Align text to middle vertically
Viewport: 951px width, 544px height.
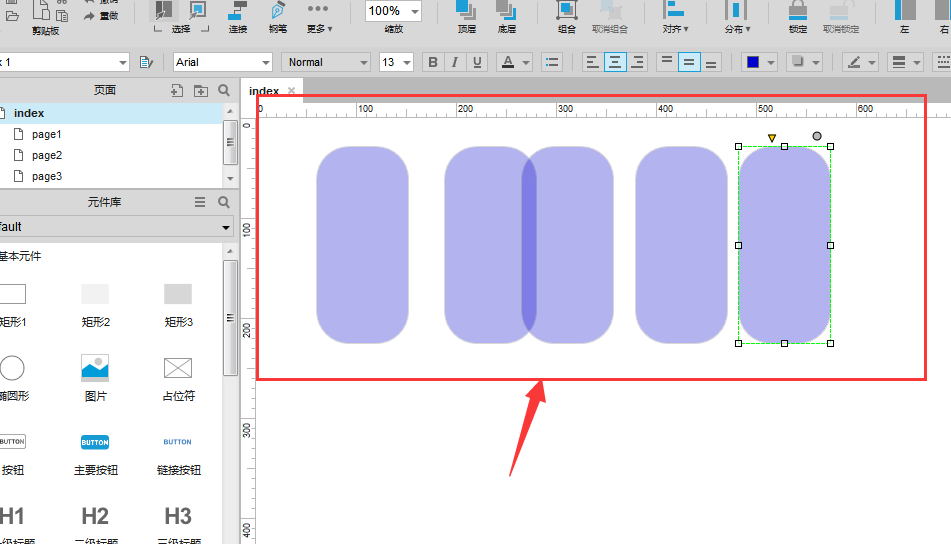tap(689, 62)
